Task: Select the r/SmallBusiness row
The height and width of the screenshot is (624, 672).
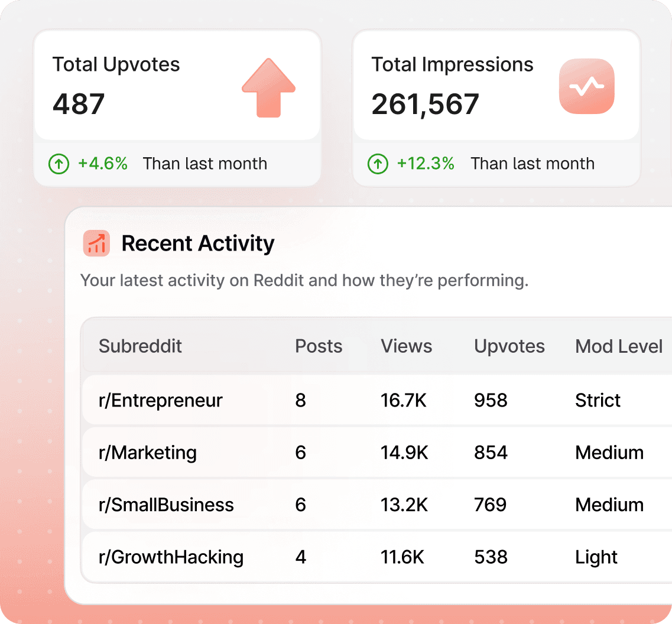Action: [x=166, y=505]
